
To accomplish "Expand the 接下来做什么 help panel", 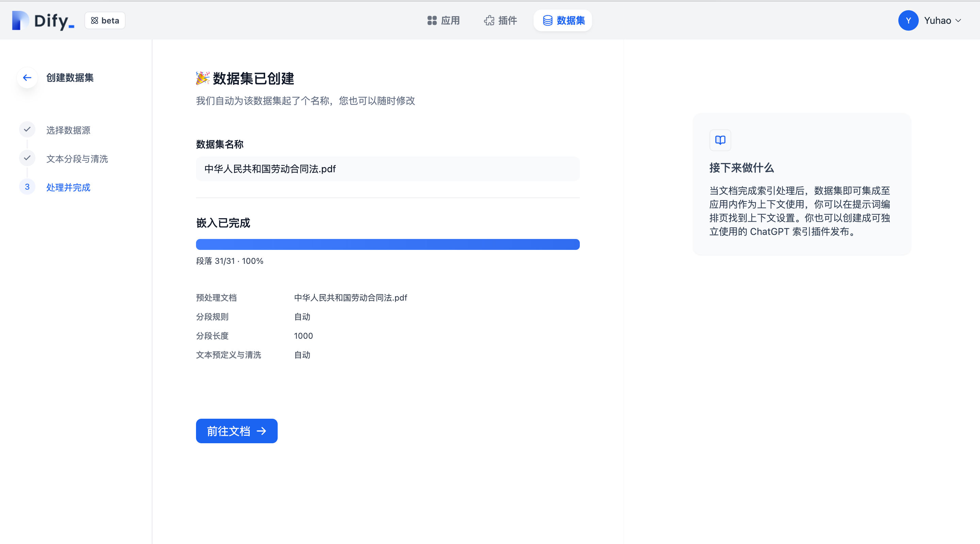I will [x=741, y=167].
